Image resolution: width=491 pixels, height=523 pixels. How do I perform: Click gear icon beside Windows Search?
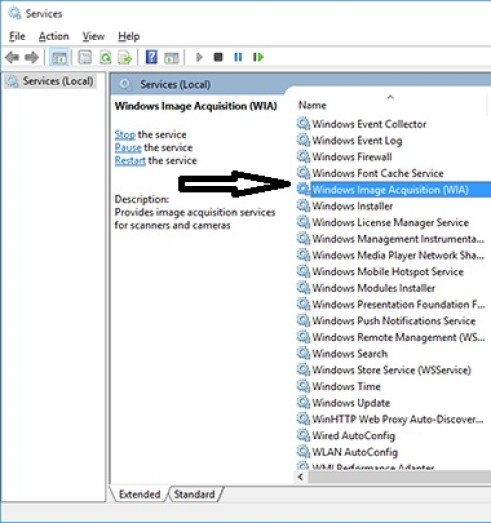click(303, 353)
